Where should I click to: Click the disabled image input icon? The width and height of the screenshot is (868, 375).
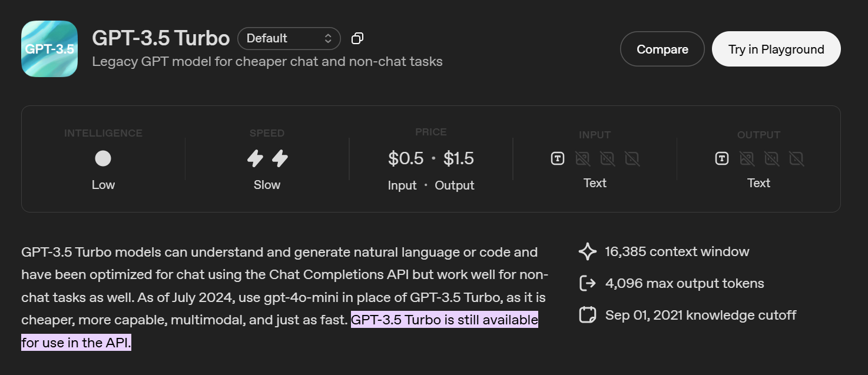point(583,158)
